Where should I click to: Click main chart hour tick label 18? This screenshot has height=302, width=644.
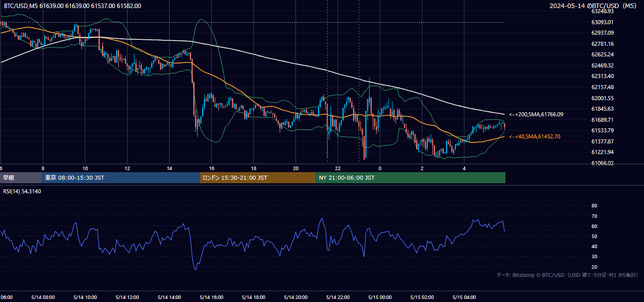tap(253, 168)
